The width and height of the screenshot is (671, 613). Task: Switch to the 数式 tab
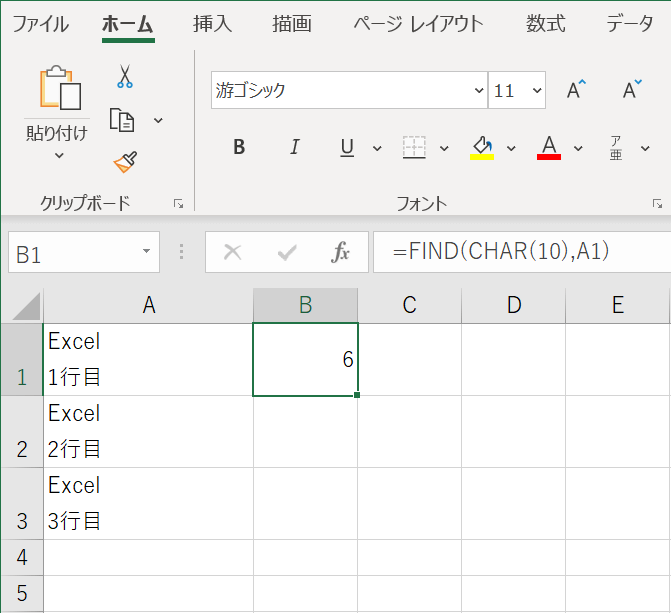coord(546,24)
